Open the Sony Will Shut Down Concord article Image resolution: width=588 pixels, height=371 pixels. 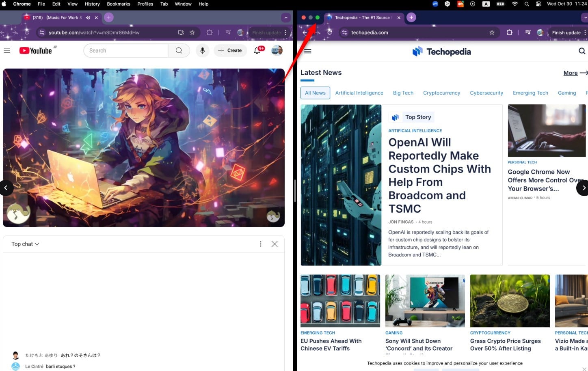419,345
